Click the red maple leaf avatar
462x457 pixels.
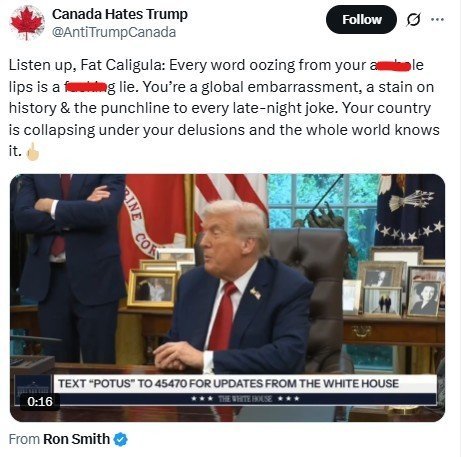pyautogui.click(x=27, y=23)
